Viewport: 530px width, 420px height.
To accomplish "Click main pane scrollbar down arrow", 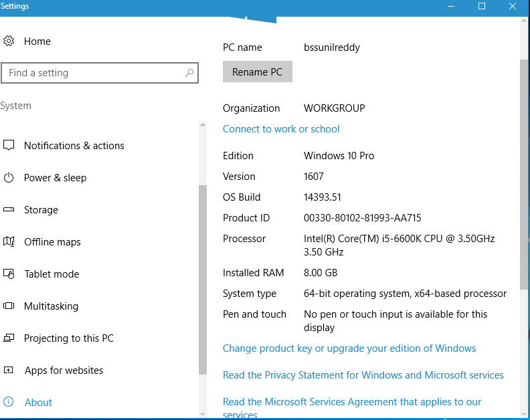I will coord(524,413).
